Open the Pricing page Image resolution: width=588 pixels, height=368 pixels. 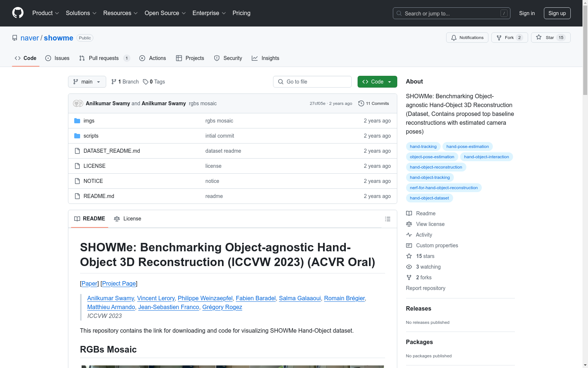(241, 13)
